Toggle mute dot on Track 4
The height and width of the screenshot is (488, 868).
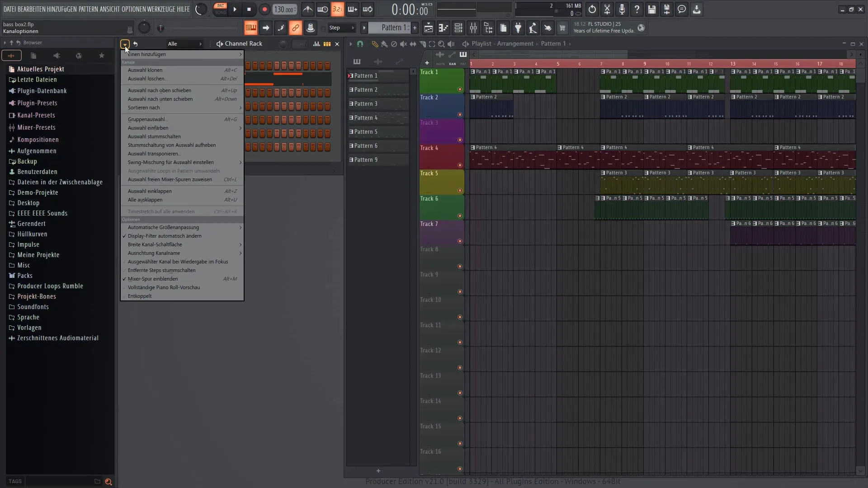tap(460, 165)
